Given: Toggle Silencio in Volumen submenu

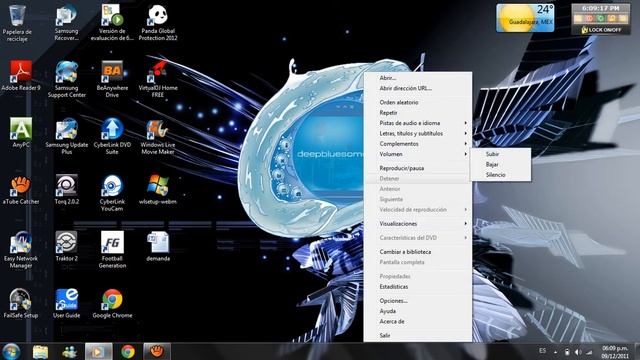Looking at the screenshot, I should click(500, 175).
